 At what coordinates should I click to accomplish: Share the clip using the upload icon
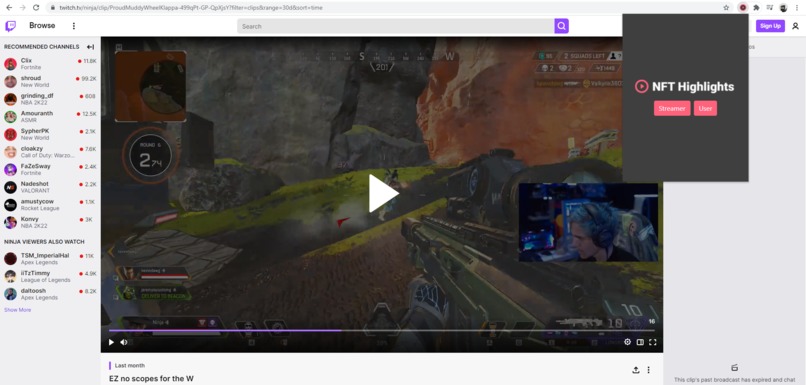pyautogui.click(x=636, y=370)
